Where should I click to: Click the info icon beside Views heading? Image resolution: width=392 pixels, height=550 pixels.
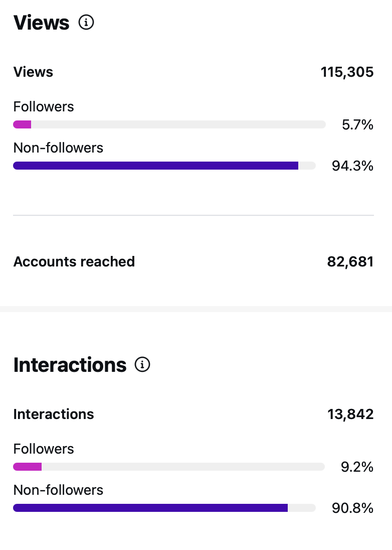[86, 22]
